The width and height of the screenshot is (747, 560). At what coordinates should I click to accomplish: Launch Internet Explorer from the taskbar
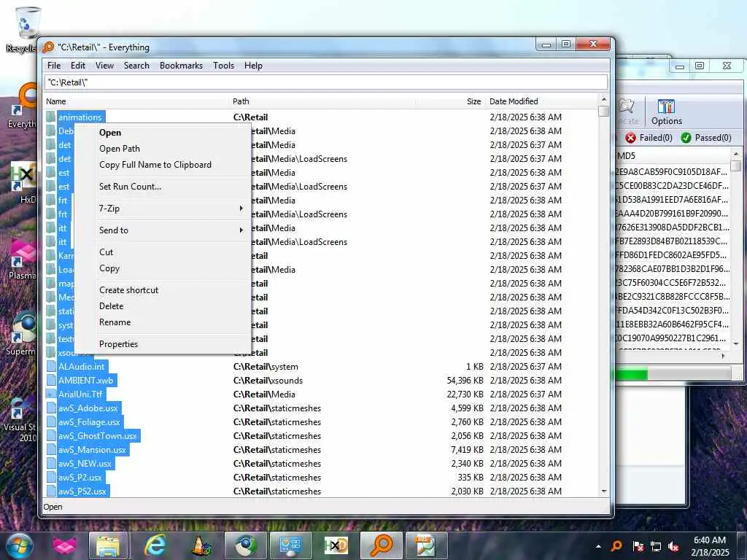click(155, 546)
